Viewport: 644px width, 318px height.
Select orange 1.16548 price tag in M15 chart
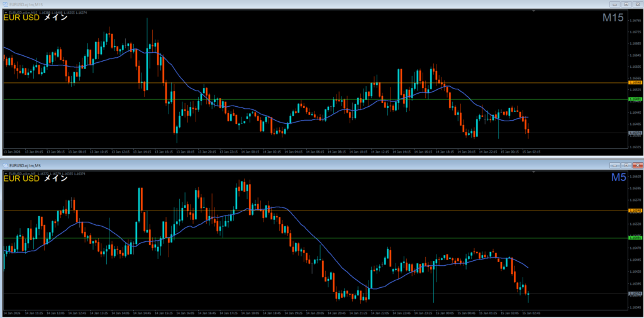635,83
